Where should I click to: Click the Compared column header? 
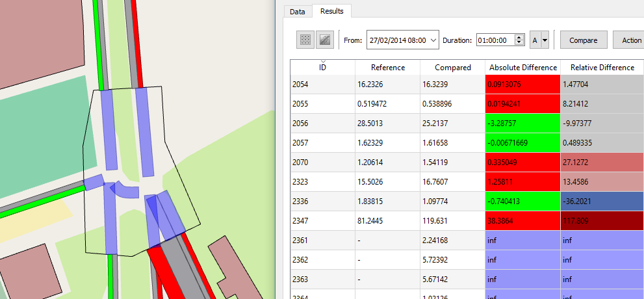452,68
